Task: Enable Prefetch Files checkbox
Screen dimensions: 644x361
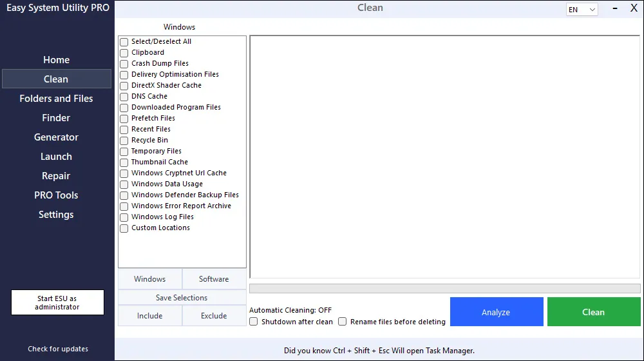Action: 124,119
